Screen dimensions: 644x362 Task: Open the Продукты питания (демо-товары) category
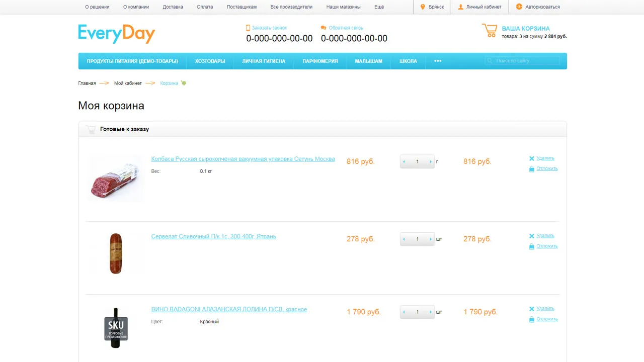132,61
